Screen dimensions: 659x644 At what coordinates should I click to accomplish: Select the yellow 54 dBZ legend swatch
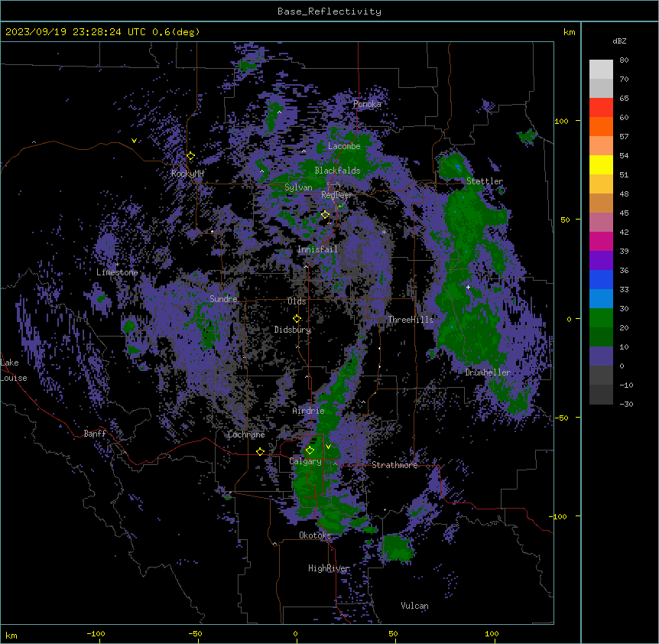point(601,164)
